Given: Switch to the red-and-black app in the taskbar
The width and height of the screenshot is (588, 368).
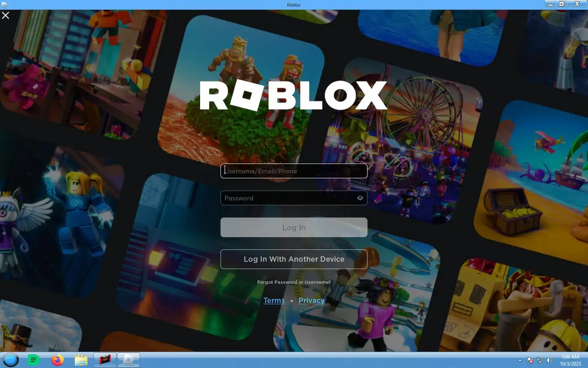Looking at the screenshot, I should tap(105, 360).
